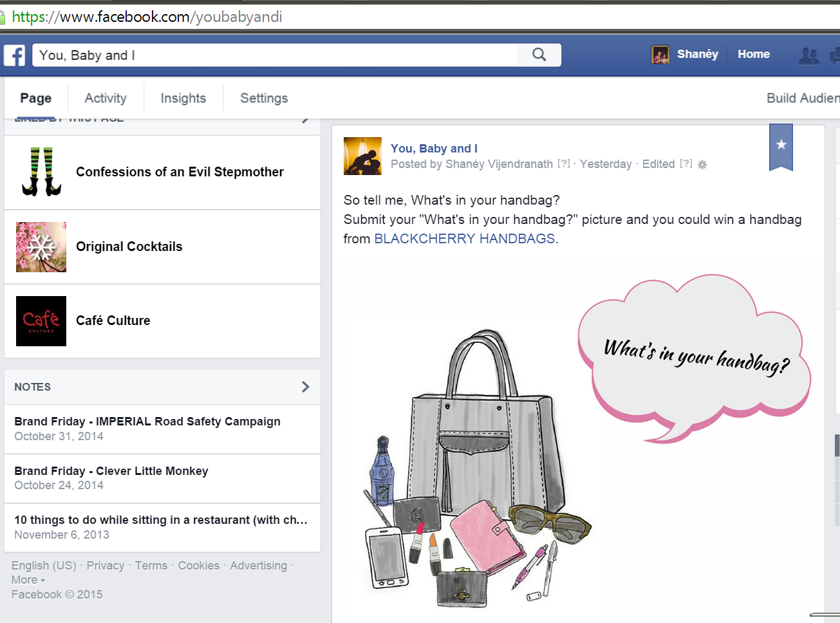Image resolution: width=840 pixels, height=623 pixels.
Task: Open Confessions of an Evil Stepmother page
Action: [x=180, y=172]
